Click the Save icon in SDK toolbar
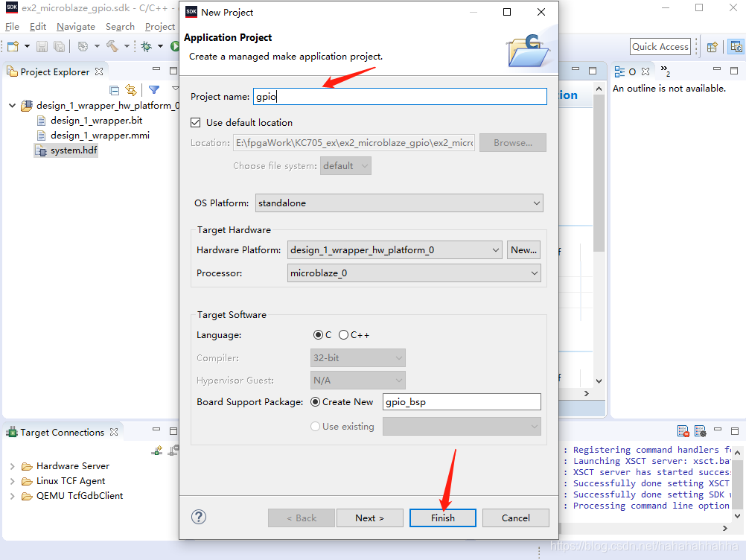The height and width of the screenshot is (560, 746). click(x=42, y=46)
